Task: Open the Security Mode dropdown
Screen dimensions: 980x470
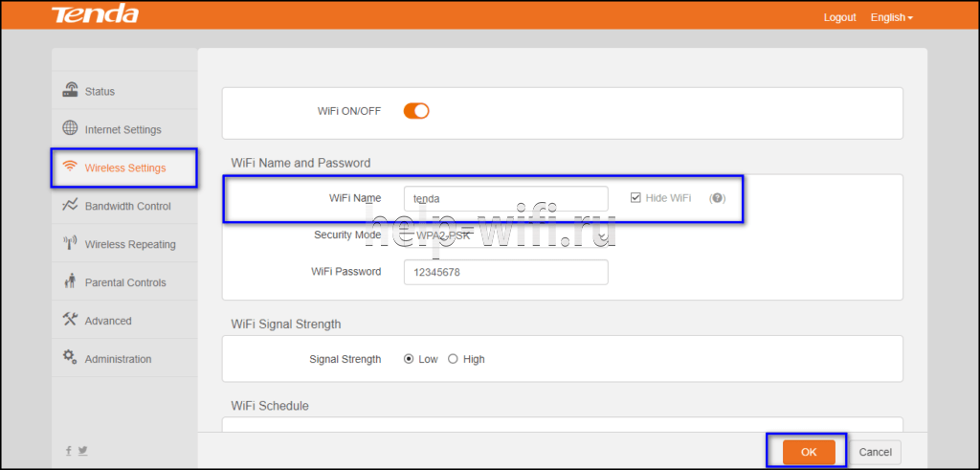Action: [x=506, y=235]
